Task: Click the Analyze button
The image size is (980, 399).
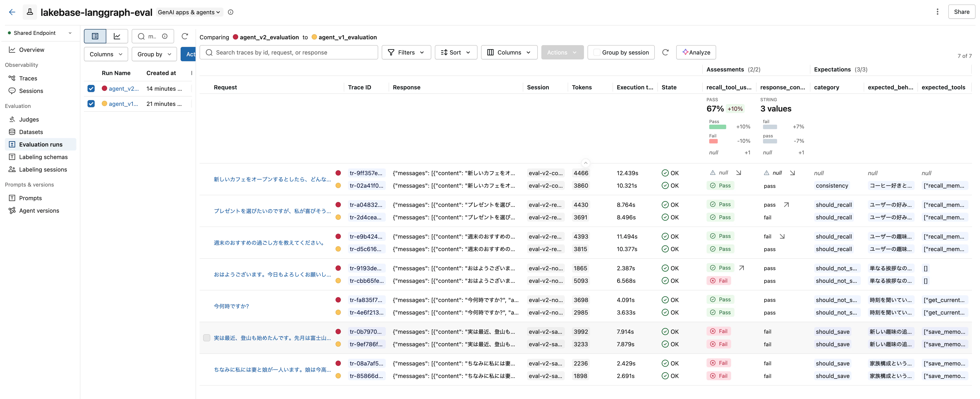Action: pos(696,52)
